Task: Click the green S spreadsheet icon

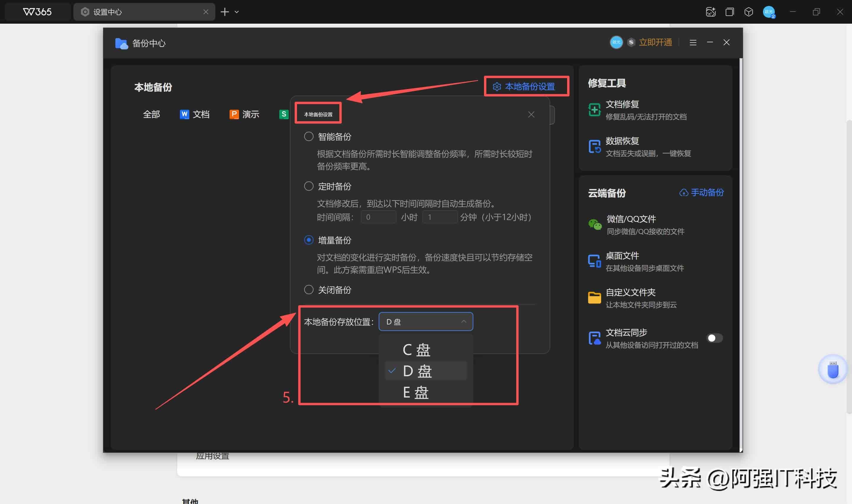Action: [x=283, y=114]
